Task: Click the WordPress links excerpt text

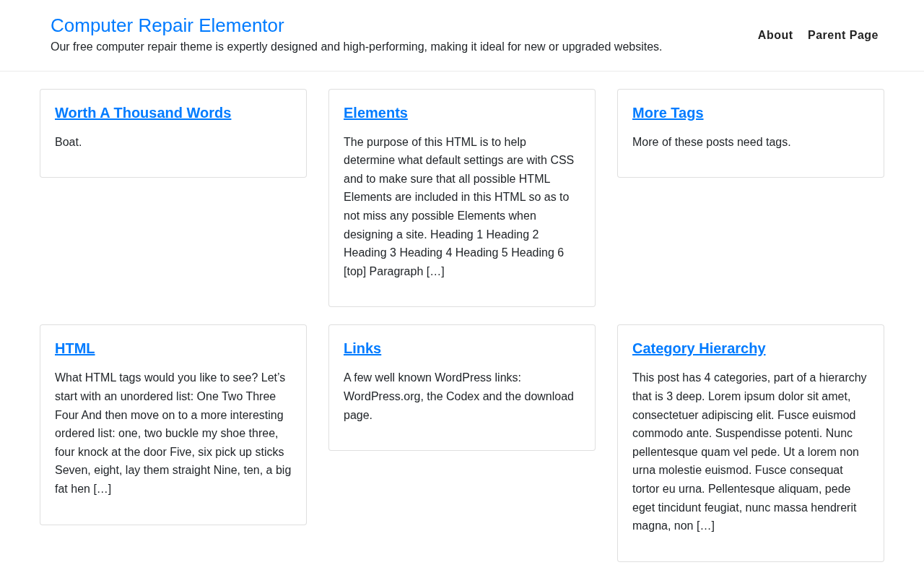Action: (x=459, y=397)
